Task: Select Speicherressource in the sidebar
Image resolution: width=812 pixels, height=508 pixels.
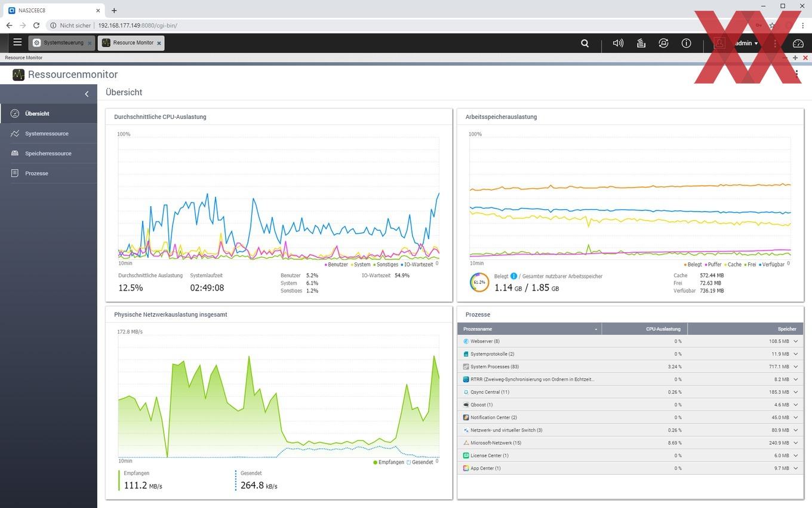Action: click(x=48, y=153)
